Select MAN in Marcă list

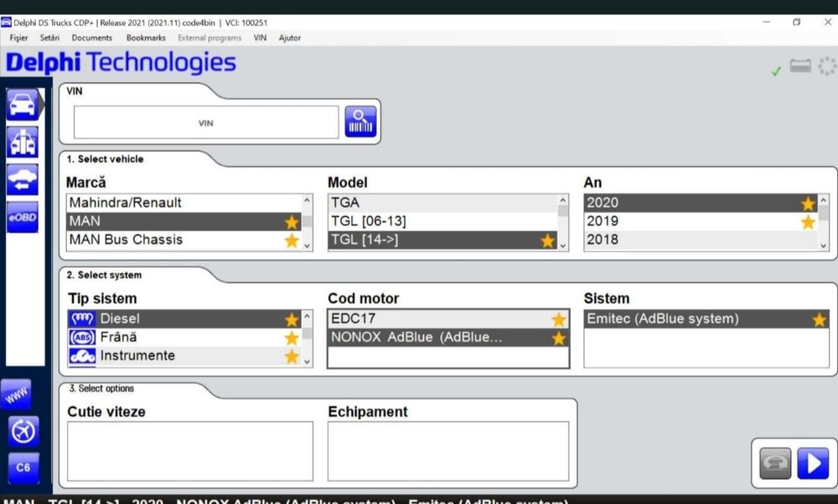[184, 222]
